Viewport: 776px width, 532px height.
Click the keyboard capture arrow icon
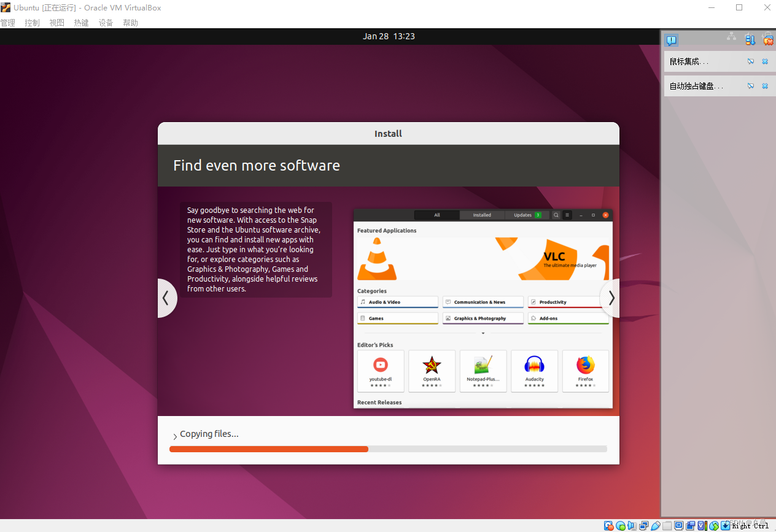coord(725,526)
